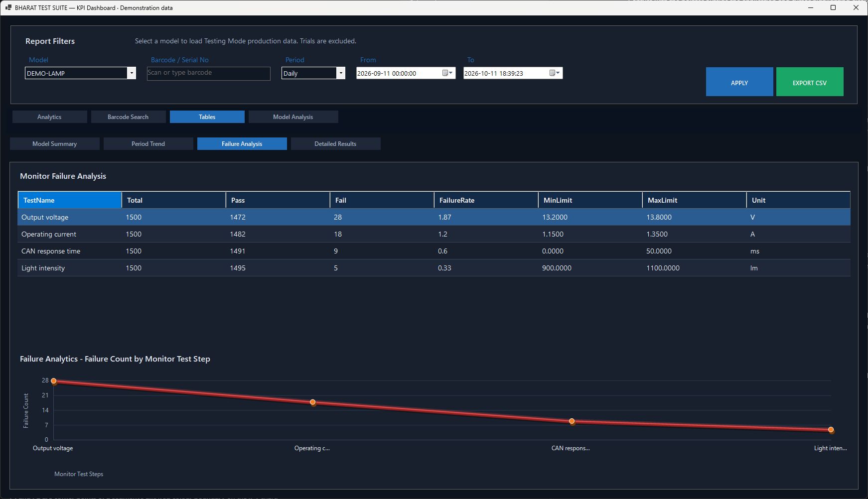Open the To date calendar picker icon
Image resolution: width=868 pixels, height=499 pixels.
click(555, 73)
